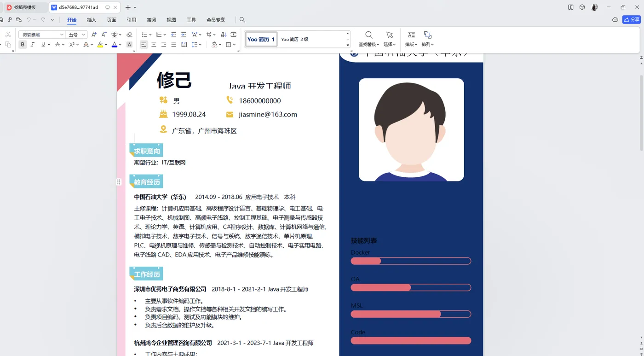Apply distributed alignment
Screen dimensions: 644x356
tap(184, 45)
